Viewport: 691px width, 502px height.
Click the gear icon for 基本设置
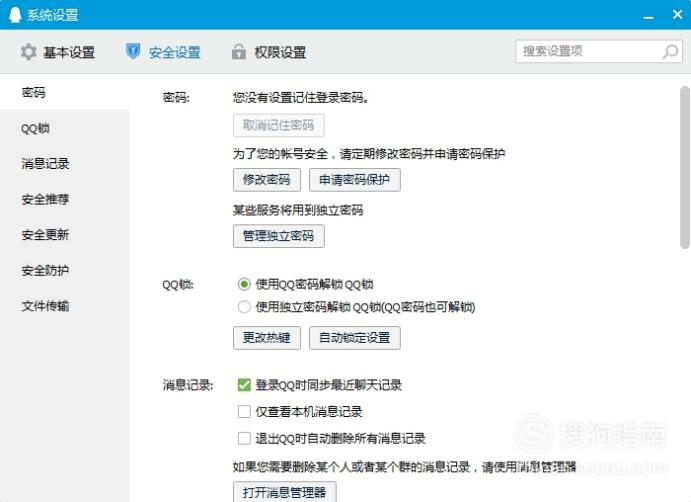[29, 52]
